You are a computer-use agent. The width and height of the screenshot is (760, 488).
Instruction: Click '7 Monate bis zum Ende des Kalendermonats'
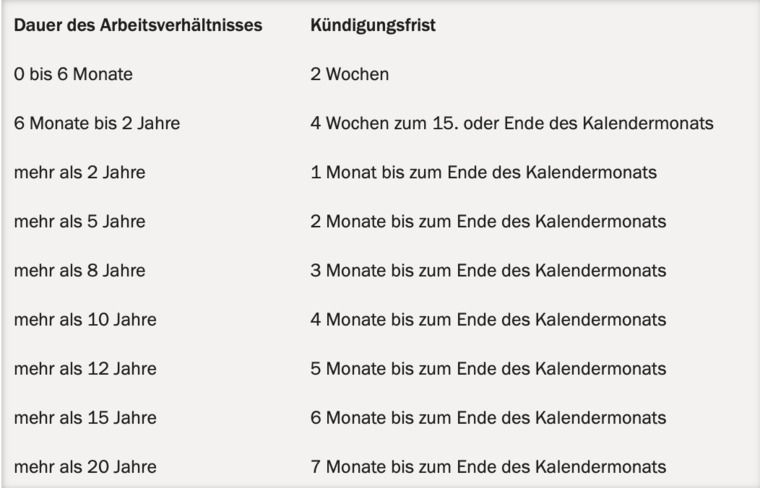click(x=488, y=467)
